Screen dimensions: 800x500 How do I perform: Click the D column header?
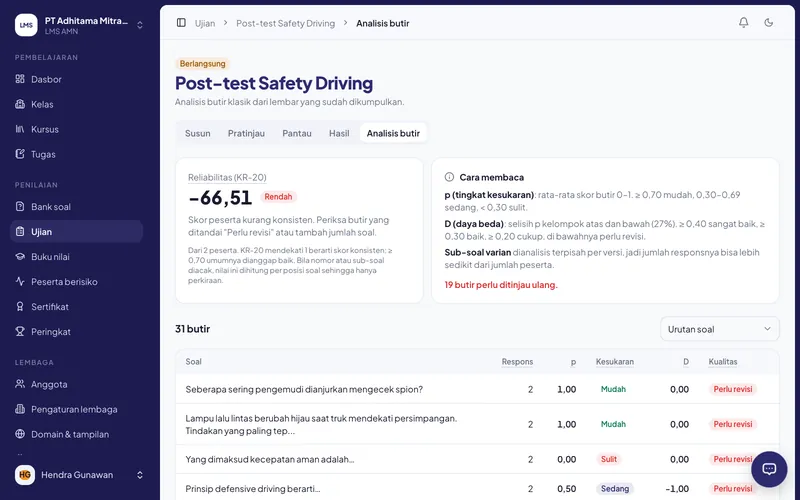tap(686, 361)
